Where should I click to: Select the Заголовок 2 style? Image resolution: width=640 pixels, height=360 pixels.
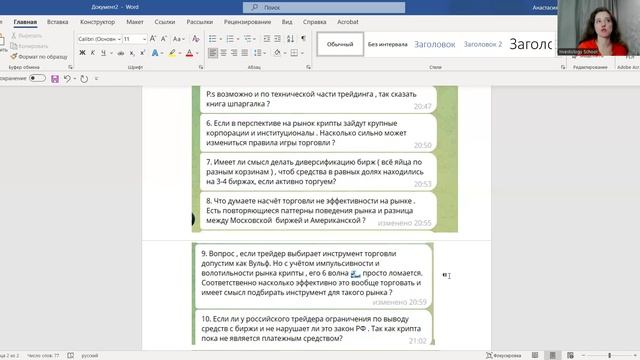[x=483, y=44]
